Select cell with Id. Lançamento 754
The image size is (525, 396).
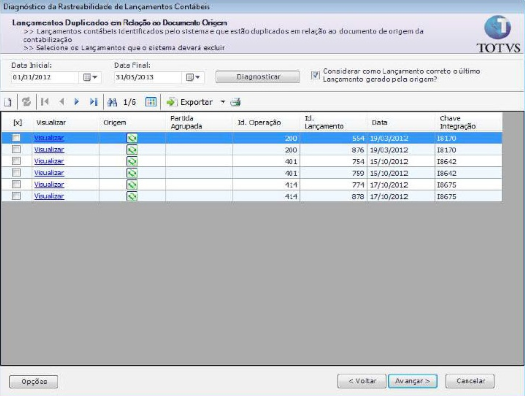click(x=333, y=161)
